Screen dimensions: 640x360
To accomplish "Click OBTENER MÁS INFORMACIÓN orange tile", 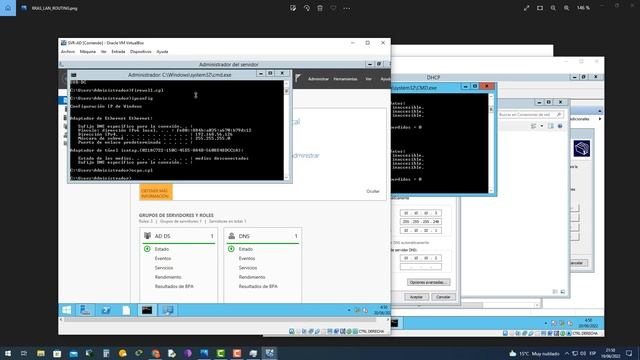I will [156, 193].
